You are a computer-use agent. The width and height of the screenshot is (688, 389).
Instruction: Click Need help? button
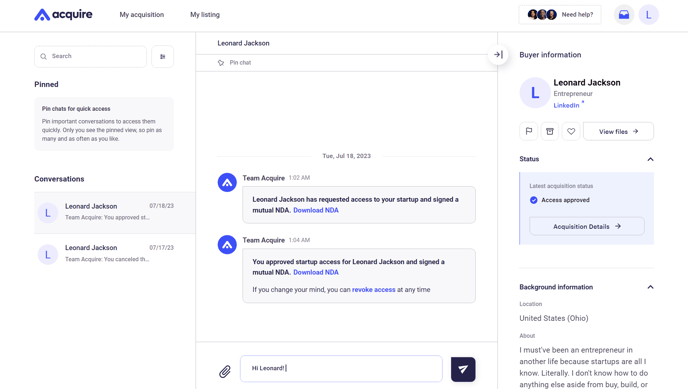560,14
